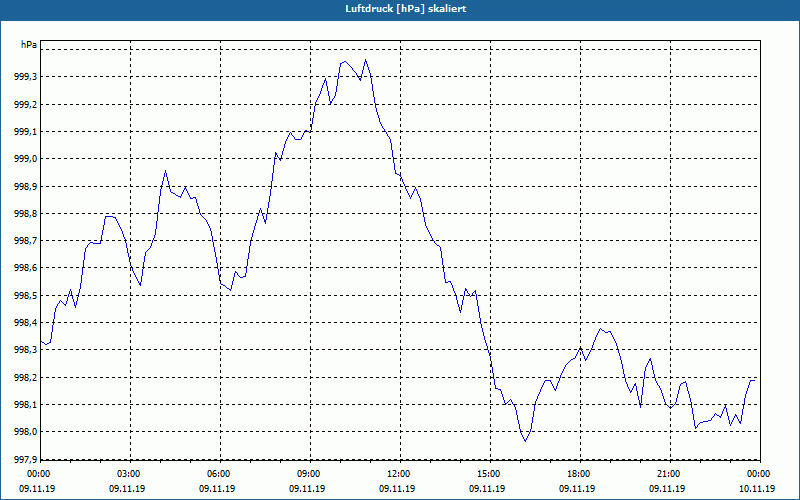
Task: Click the 09:00 time label
Action: tap(309, 474)
